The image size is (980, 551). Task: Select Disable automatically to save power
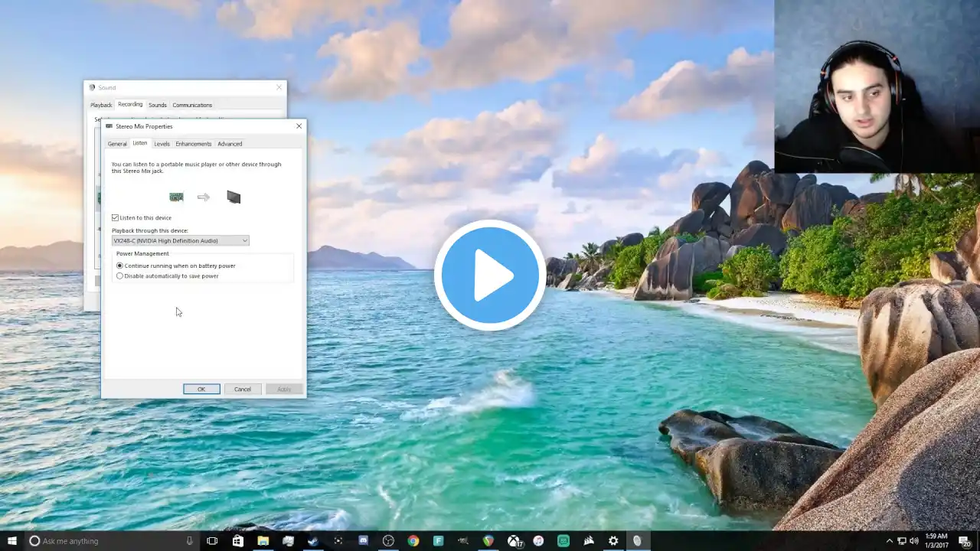tap(119, 275)
